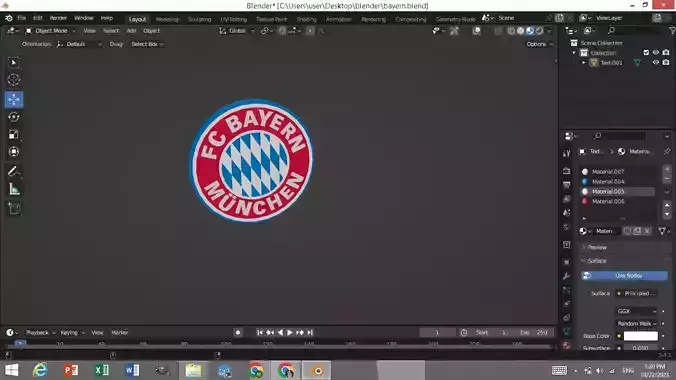
Task: Click the Marker menu in timeline
Action: pos(119,333)
